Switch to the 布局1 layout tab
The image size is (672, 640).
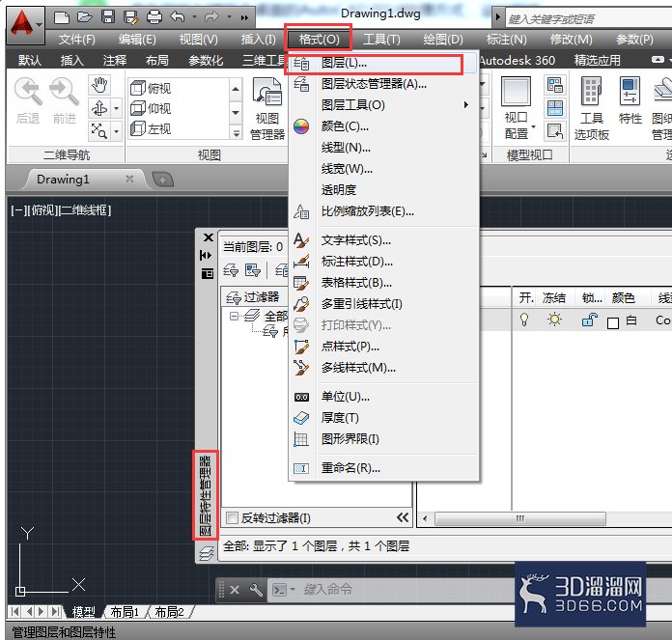click(x=125, y=612)
